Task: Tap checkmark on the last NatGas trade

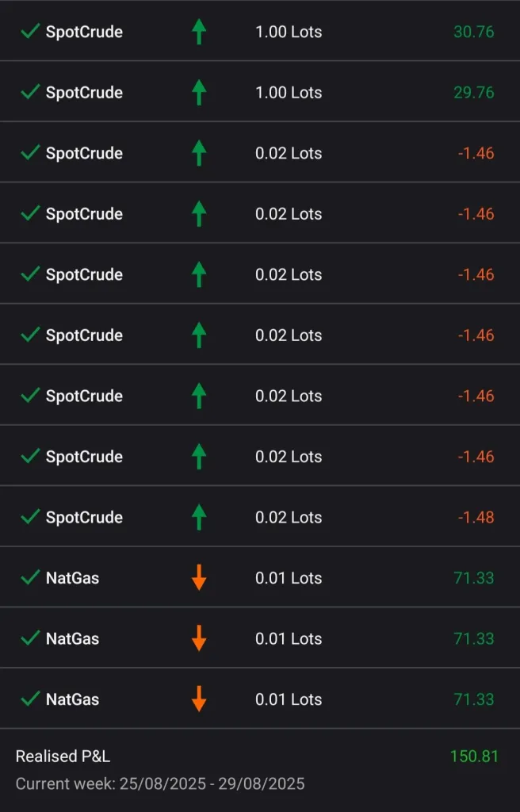Action: point(30,699)
